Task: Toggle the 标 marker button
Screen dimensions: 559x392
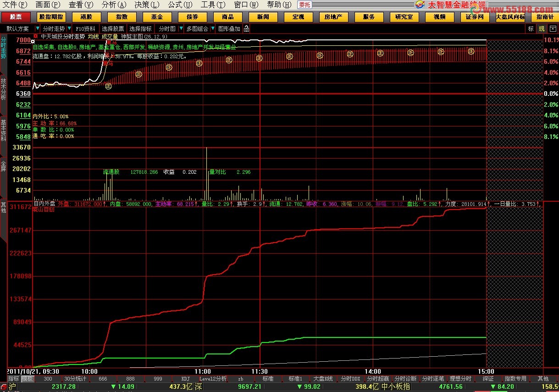Action: click(x=531, y=28)
